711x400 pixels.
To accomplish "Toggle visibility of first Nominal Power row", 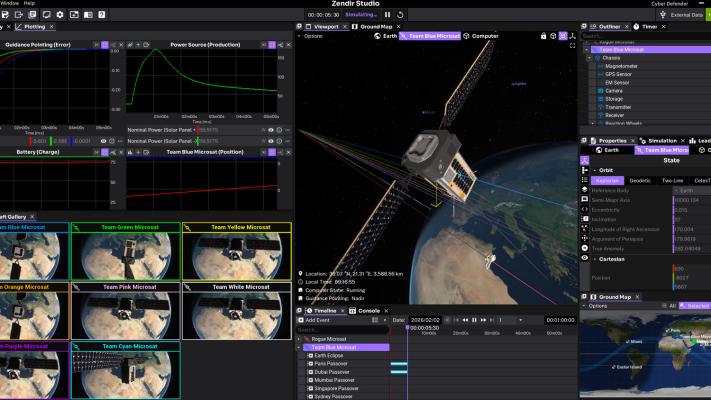I will click(271, 130).
